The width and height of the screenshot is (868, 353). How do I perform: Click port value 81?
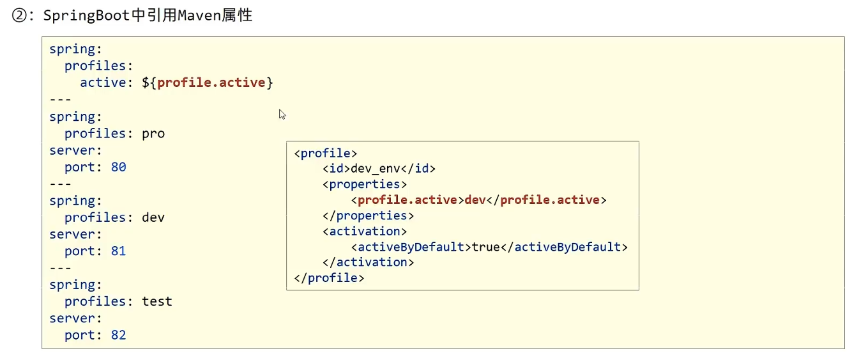(118, 251)
